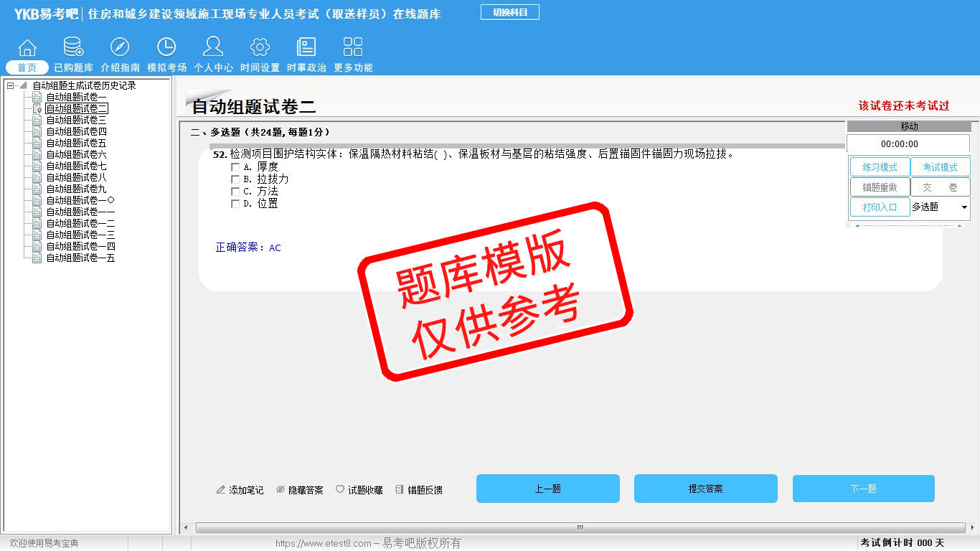
Task: Click the 提交答案 button
Action: pos(705,489)
